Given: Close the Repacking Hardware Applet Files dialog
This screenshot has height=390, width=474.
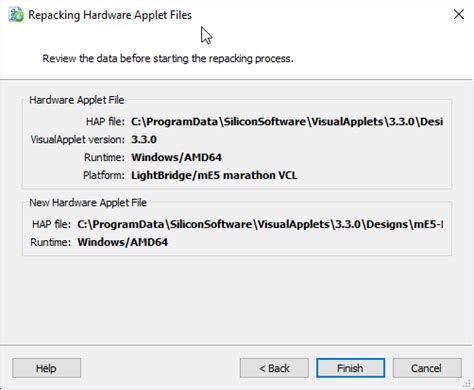Looking at the screenshot, I should click(x=459, y=14).
